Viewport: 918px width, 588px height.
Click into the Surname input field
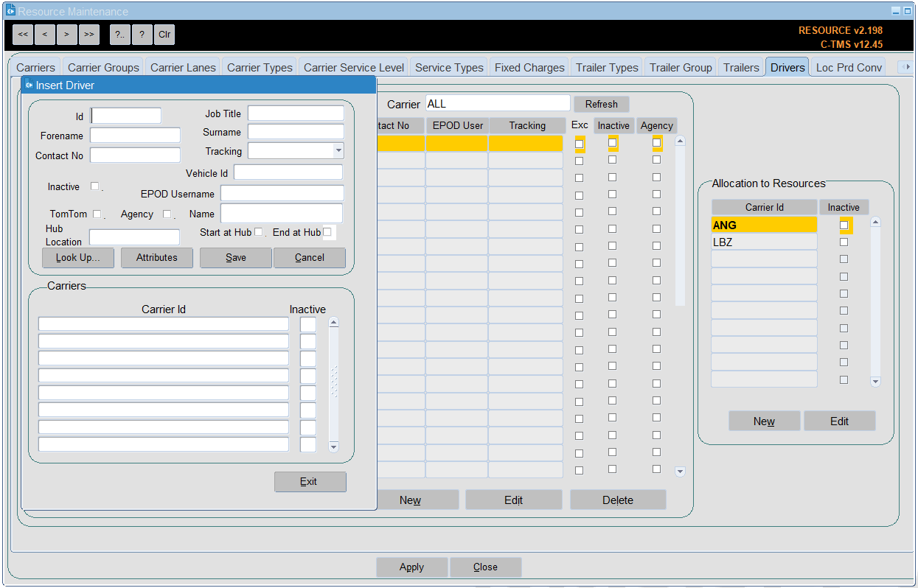[296, 132]
